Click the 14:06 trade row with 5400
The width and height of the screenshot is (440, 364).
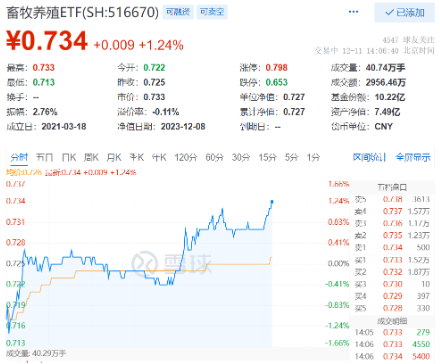(x=392, y=356)
